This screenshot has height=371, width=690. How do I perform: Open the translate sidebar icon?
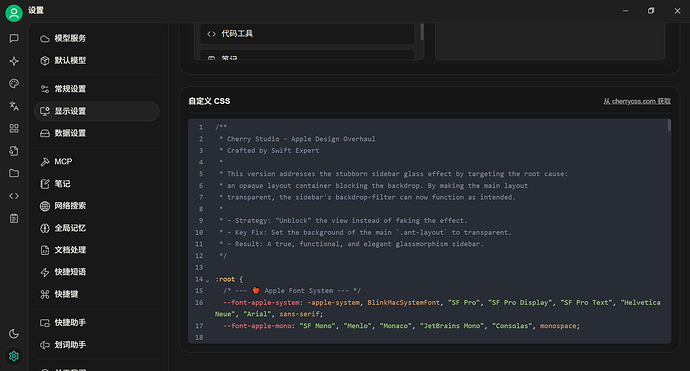pos(14,106)
